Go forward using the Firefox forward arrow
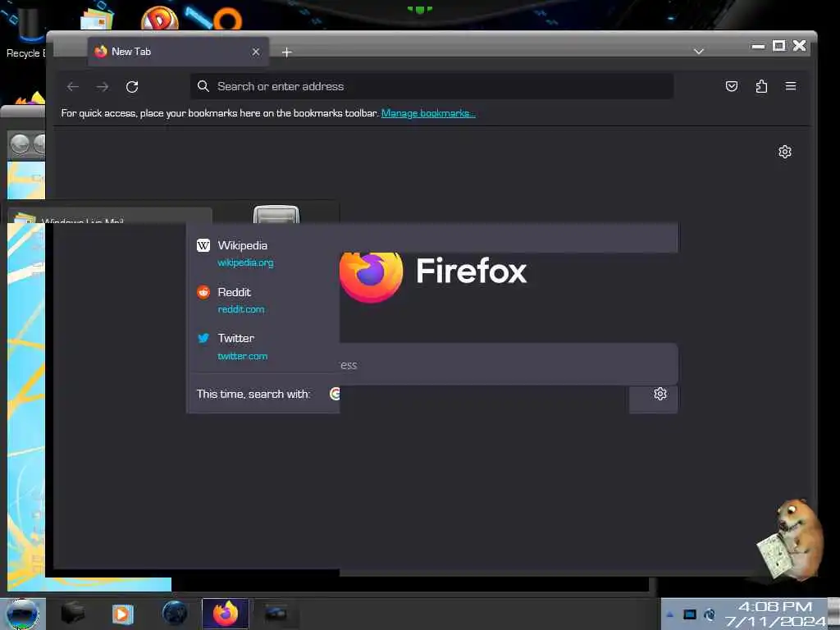Viewport: 840px width, 630px height. (103, 87)
